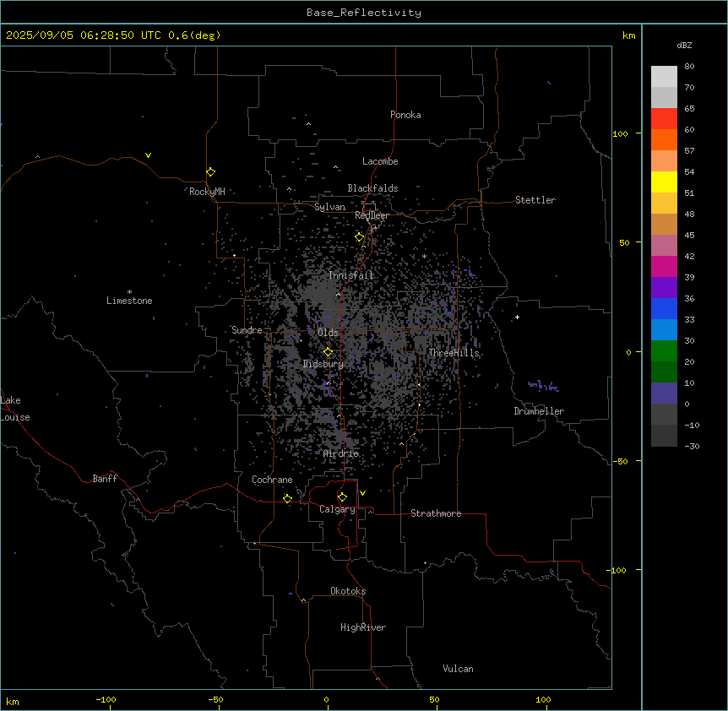Viewport: 728px width, 711px height.
Task: Select the yellow diamond marker above Calgary label
Action: [x=342, y=497]
